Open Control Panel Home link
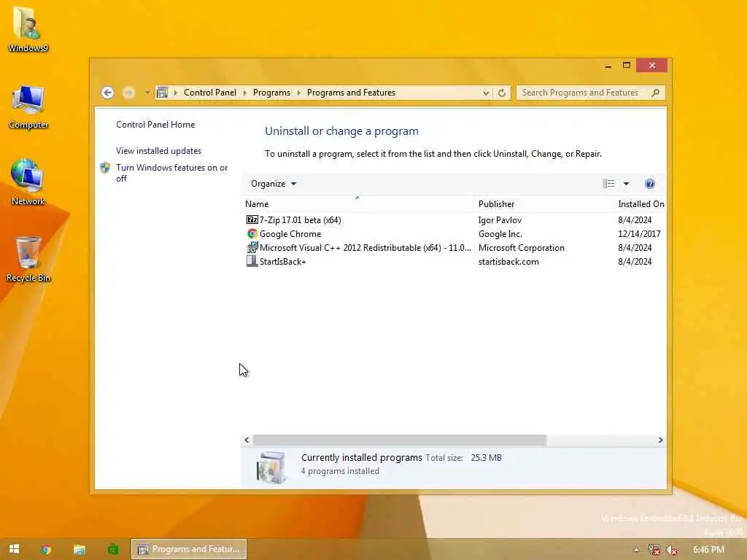Screen dimensions: 747x560 click(155, 124)
